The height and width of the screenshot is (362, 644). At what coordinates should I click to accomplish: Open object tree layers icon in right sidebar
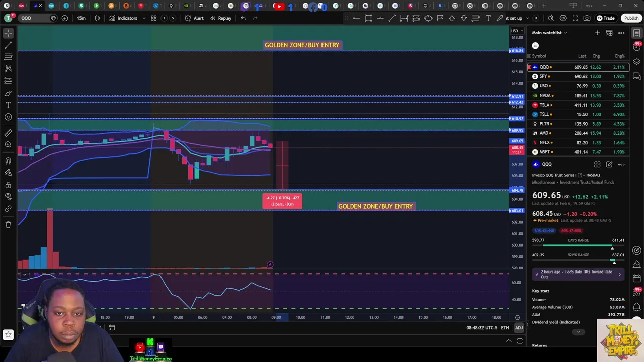[x=637, y=62]
